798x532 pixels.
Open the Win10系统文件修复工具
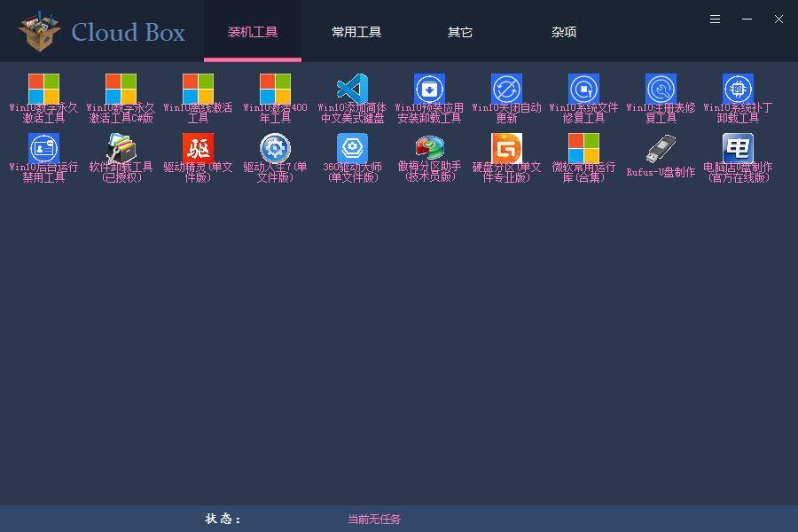[x=583, y=93]
